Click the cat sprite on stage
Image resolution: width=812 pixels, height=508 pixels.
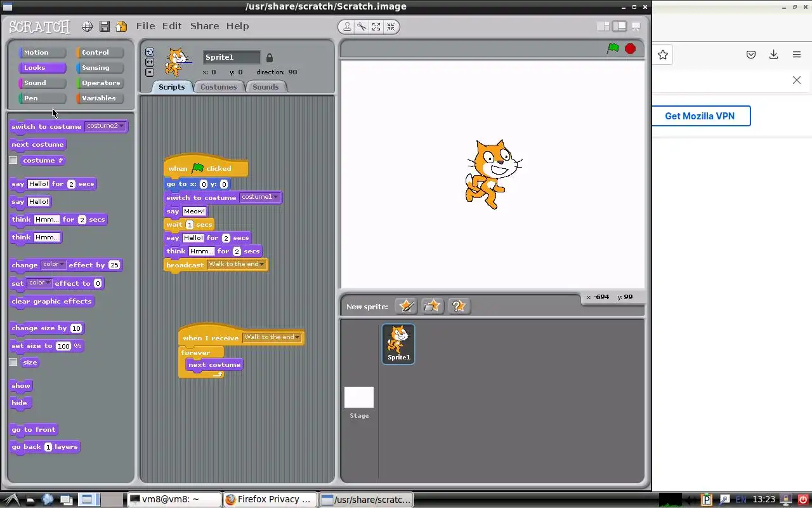coord(493,173)
